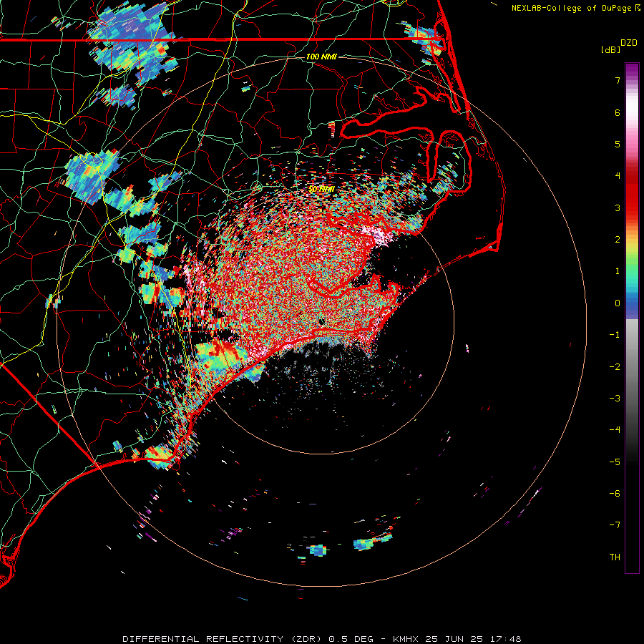Click the 5 dB scale value
This screenshot has width=644, height=644.
click(618, 144)
